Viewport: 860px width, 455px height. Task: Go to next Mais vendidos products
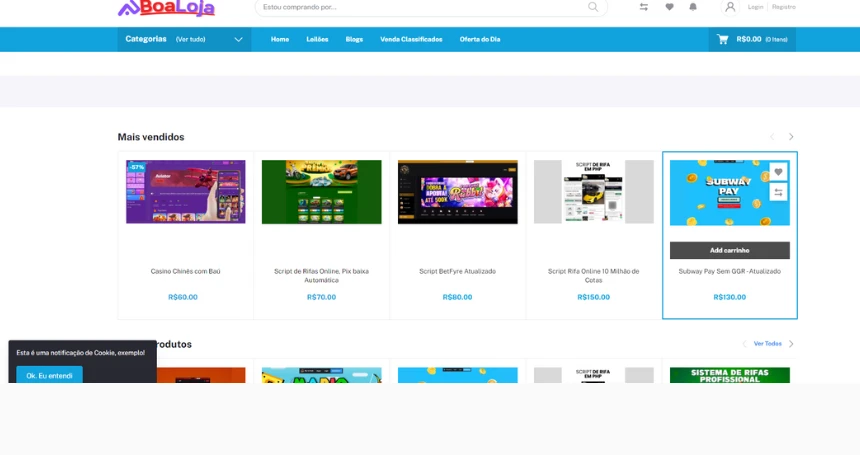791,137
